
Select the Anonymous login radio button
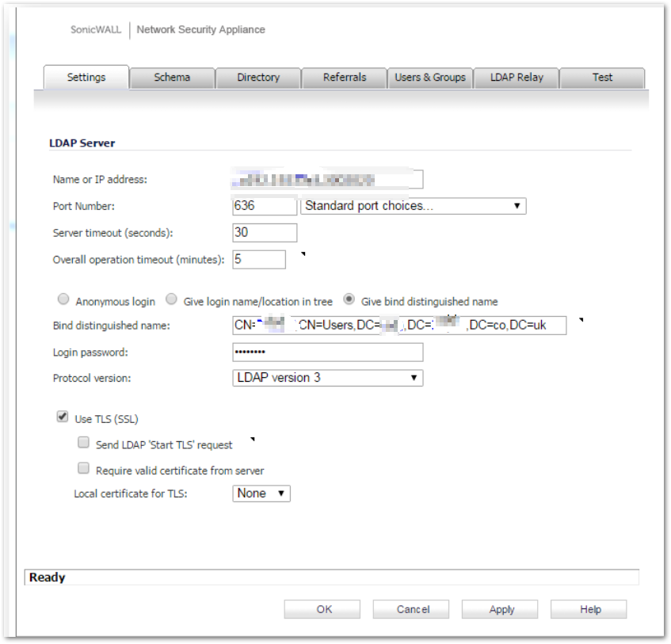coord(64,300)
